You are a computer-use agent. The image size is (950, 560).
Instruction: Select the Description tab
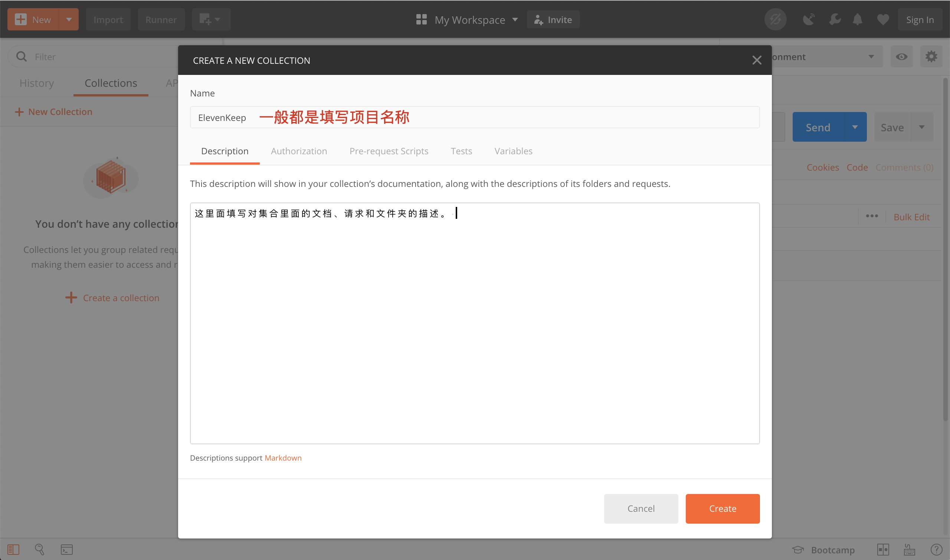(x=225, y=151)
